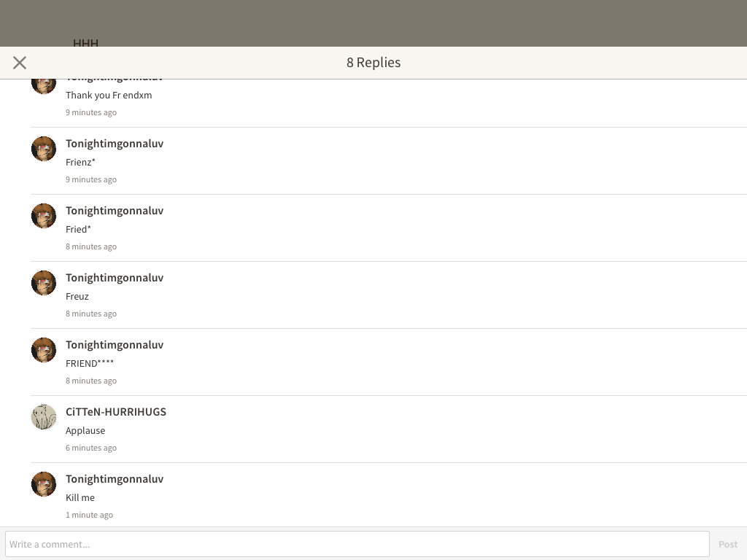
Task: Close the 8 Replies panel
Action: tap(20, 63)
